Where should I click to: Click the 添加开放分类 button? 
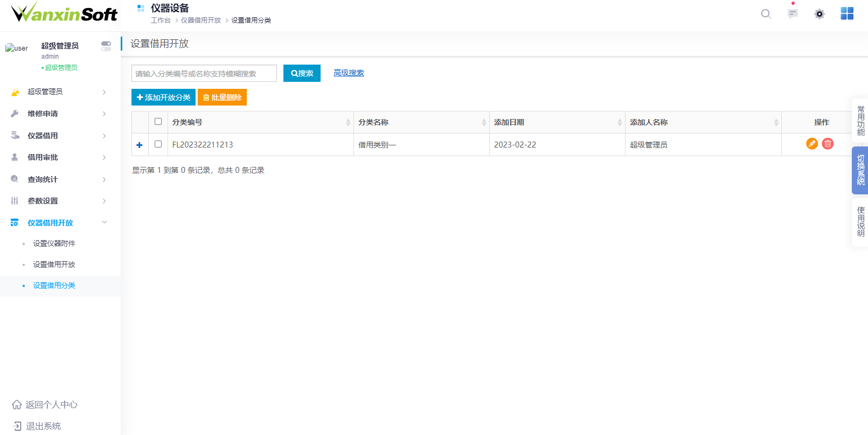pyautogui.click(x=163, y=97)
